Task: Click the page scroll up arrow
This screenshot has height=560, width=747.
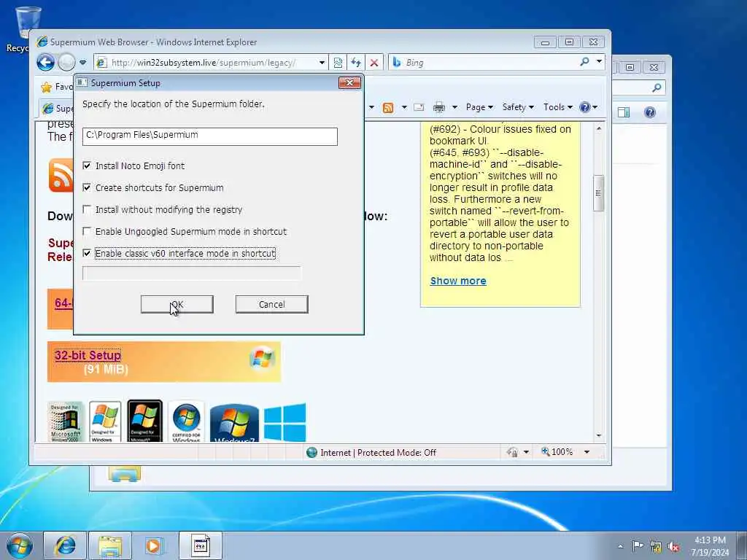Action: pyautogui.click(x=599, y=128)
